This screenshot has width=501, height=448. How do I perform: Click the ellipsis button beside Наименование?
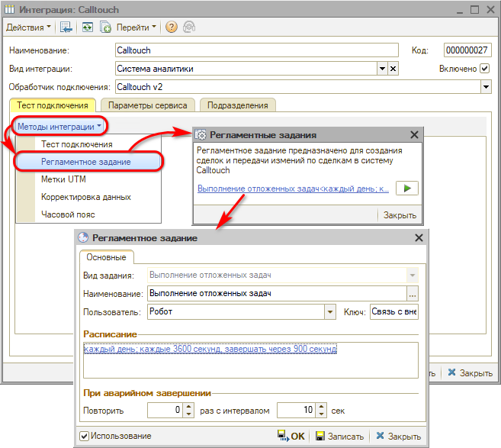point(413,294)
